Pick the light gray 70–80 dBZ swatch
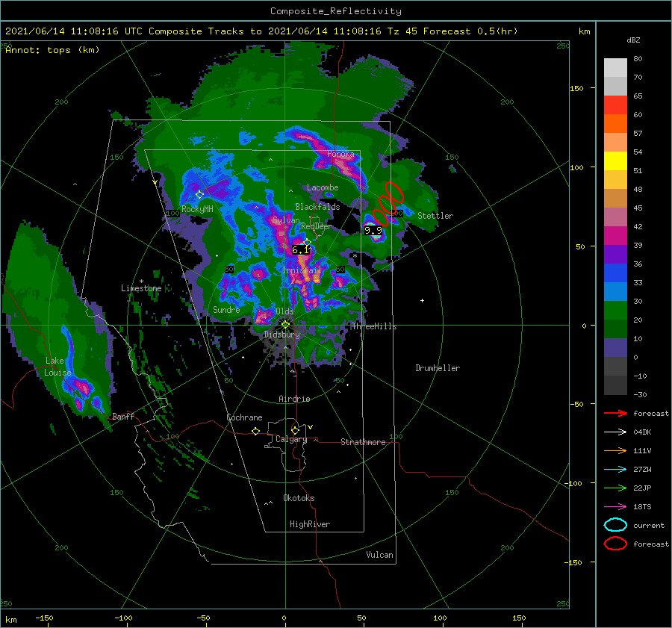 coord(615,68)
